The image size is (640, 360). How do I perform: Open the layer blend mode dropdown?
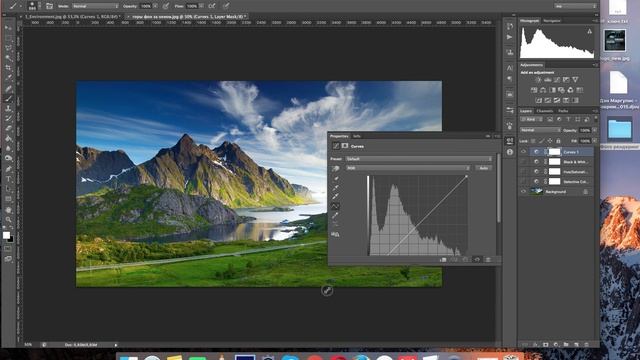(540, 130)
